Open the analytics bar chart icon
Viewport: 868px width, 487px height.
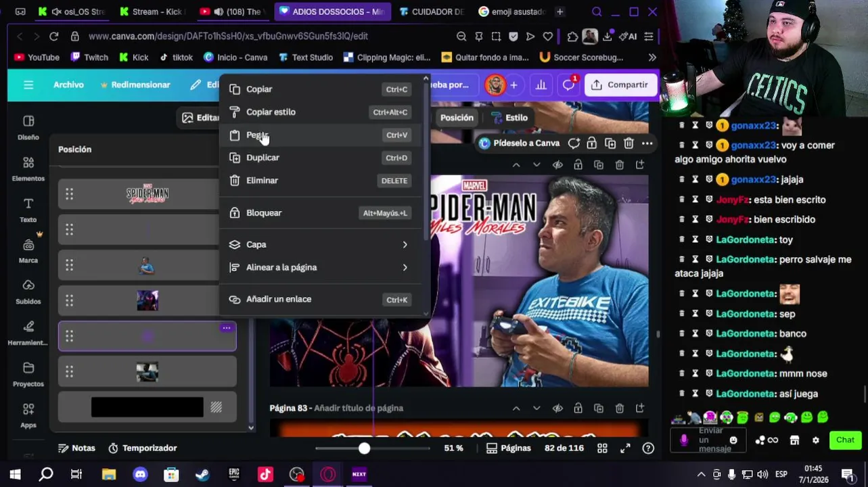[x=541, y=85]
